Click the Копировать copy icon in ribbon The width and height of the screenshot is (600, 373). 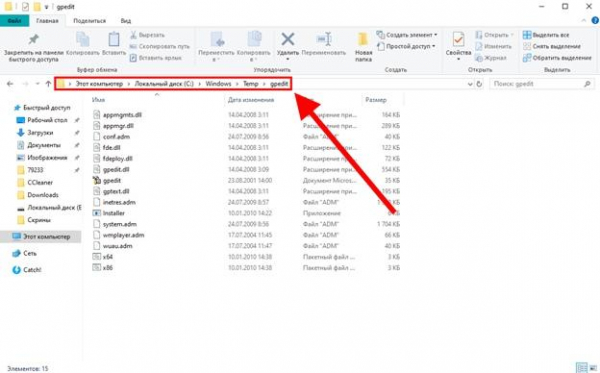point(83,40)
